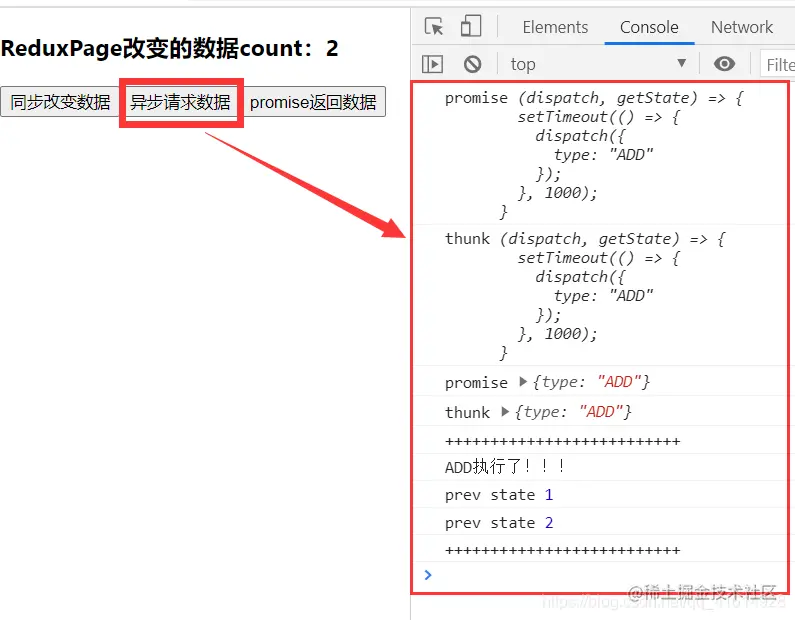Open live expression eye icon
Image resolution: width=795 pixels, height=620 pixels.
pos(724,64)
